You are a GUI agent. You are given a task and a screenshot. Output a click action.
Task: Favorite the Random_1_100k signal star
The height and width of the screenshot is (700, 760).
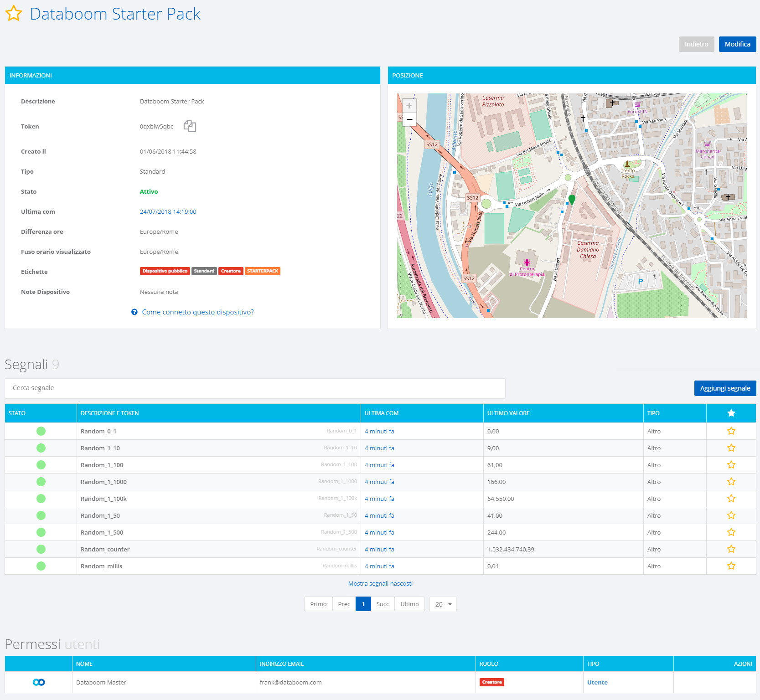[x=731, y=499]
